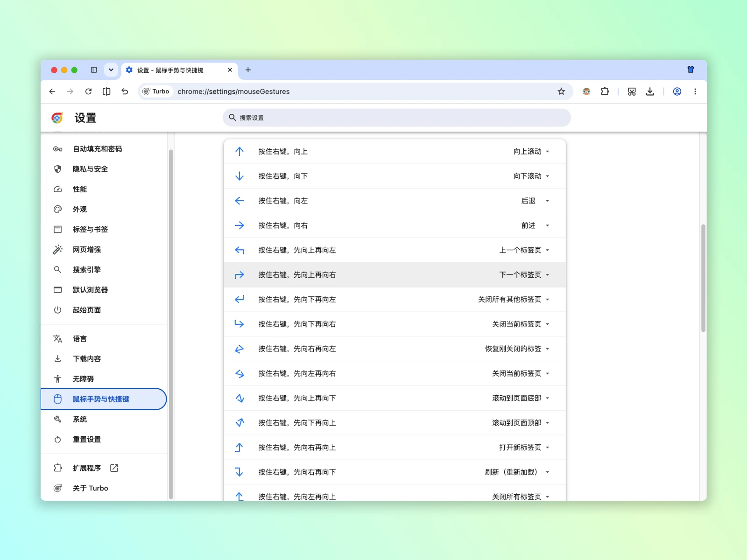747x560 pixels.
Task: Toggle the sidebar panel icon in tab strip
Action: [94, 70]
